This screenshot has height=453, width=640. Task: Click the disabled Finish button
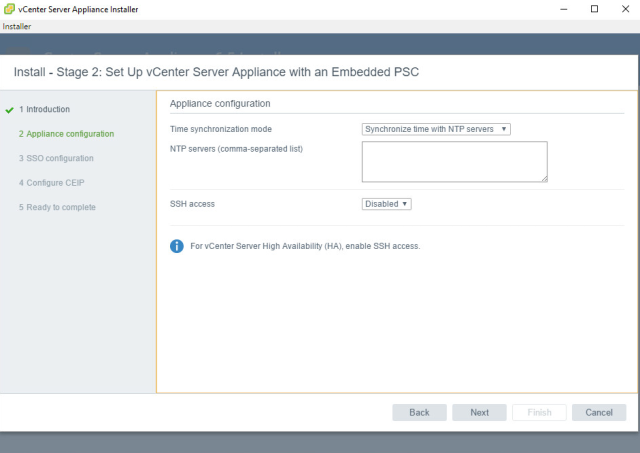539,413
